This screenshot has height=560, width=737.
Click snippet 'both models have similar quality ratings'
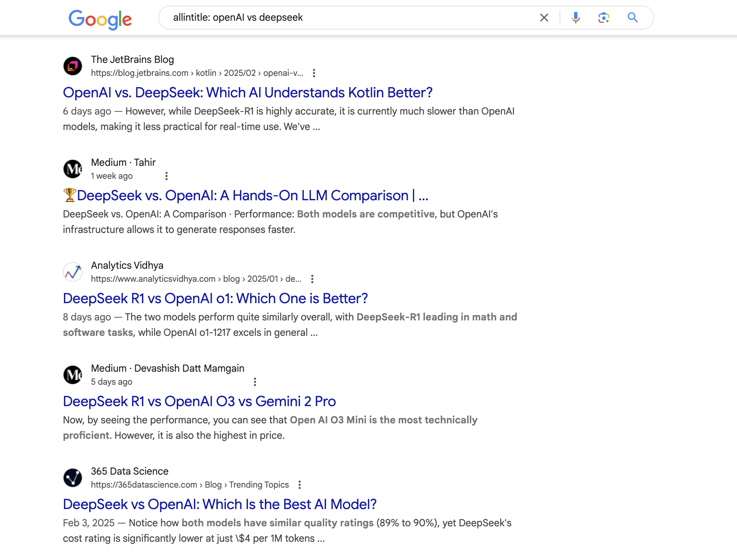coord(278,523)
